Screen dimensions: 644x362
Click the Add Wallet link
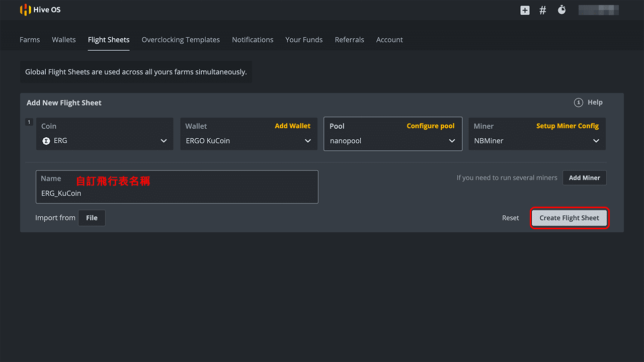pos(292,126)
